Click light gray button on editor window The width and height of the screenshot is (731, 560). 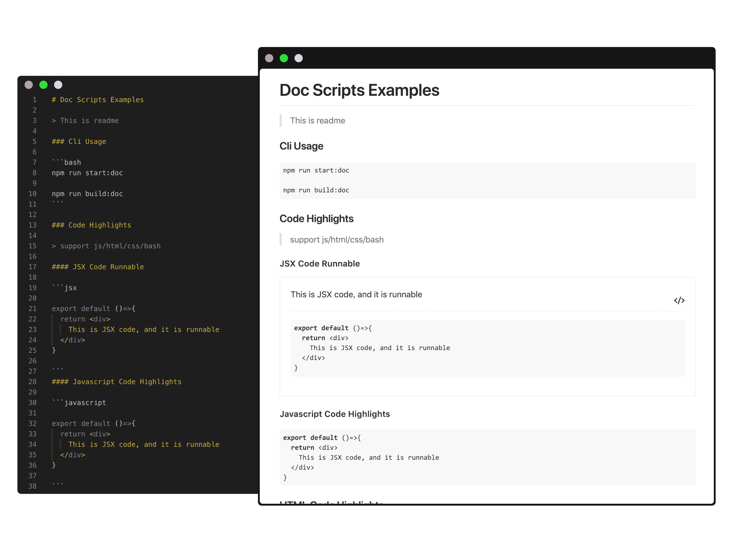(x=58, y=85)
